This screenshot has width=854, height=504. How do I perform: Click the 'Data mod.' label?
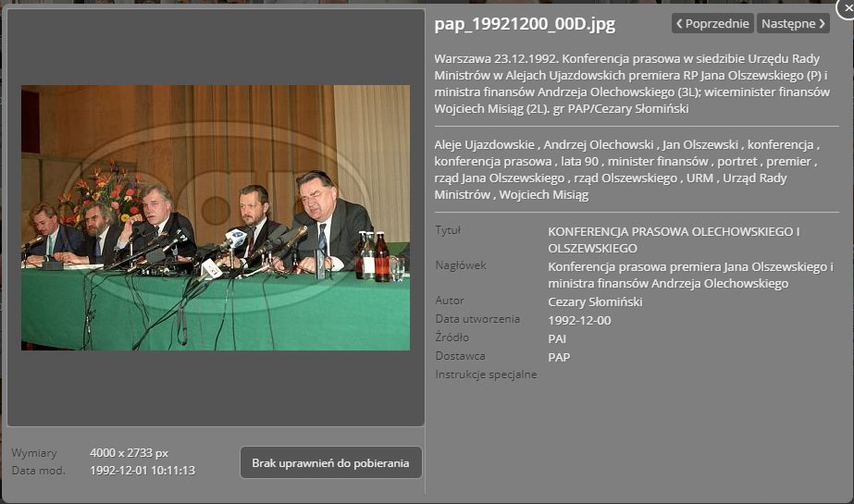point(38,471)
